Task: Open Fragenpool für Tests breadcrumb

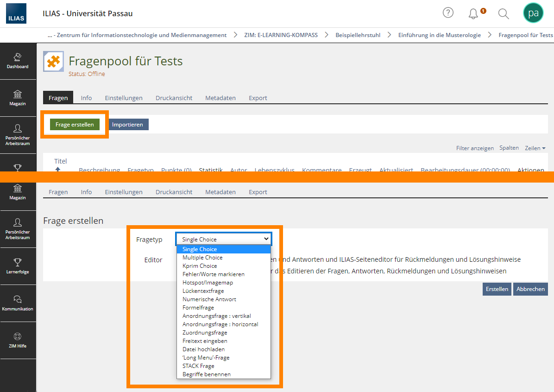Action: [x=526, y=35]
